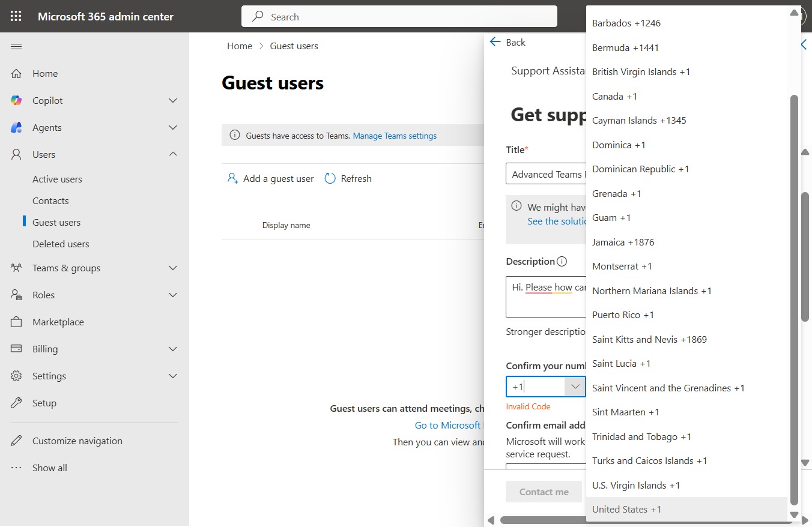Image resolution: width=812 pixels, height=527 pixels.
Task: Click the Display name column header
Action: pyautogui.click(x=286, y=225)
